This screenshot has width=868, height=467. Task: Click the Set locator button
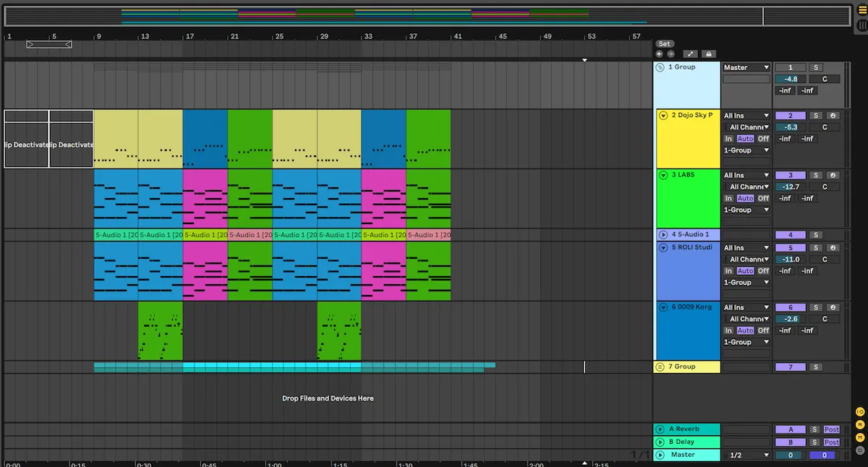click(665, 44)
